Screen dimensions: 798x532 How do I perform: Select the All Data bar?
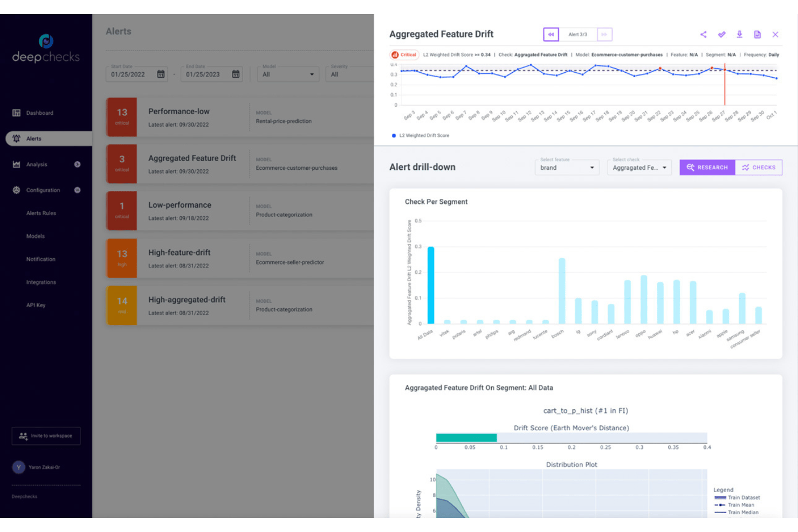coord(431,285)
